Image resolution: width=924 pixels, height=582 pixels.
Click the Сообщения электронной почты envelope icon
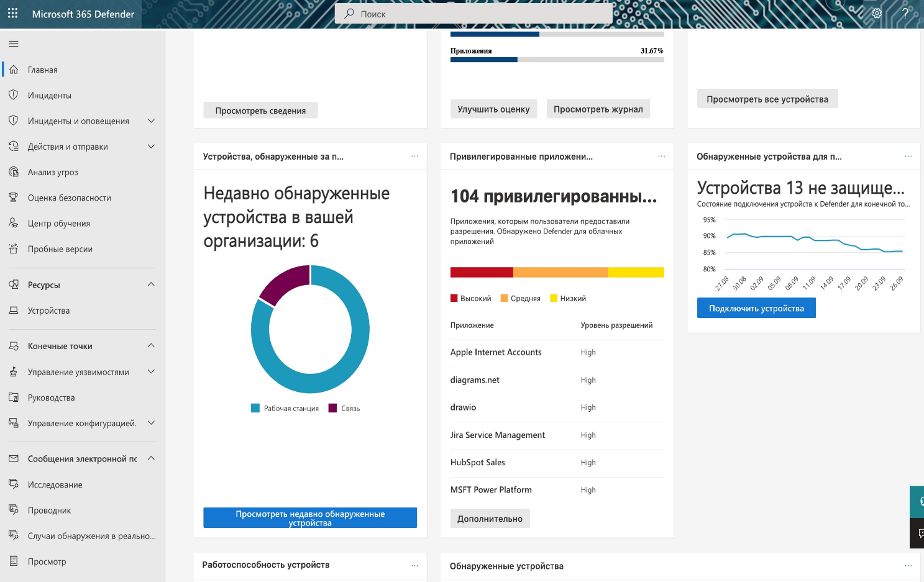(14, 458)
